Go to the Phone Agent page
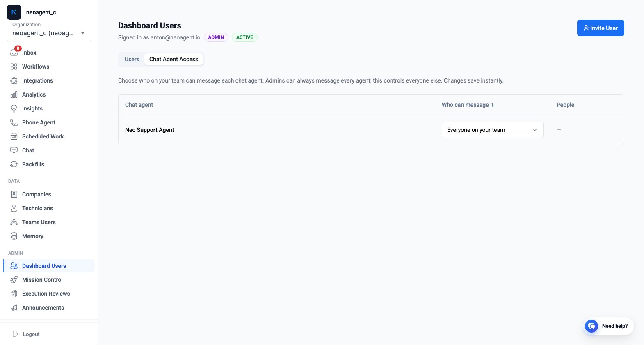 [x=49, y=122]
